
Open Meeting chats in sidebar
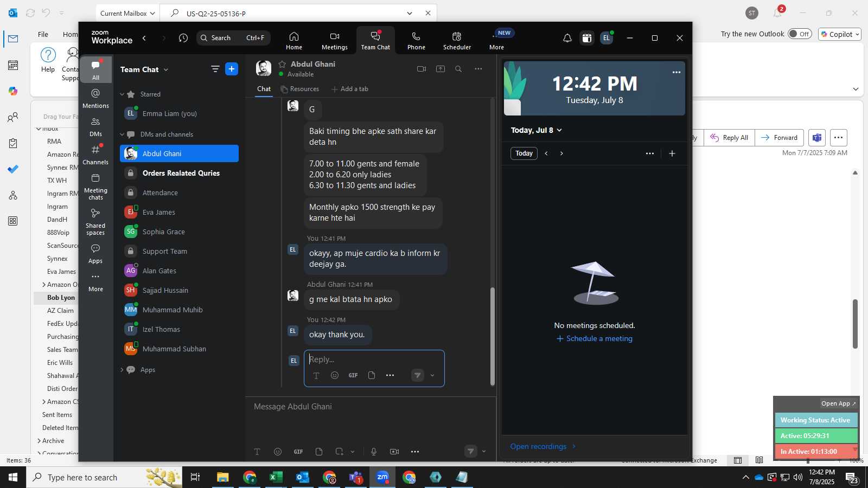[x=95, y=187]
